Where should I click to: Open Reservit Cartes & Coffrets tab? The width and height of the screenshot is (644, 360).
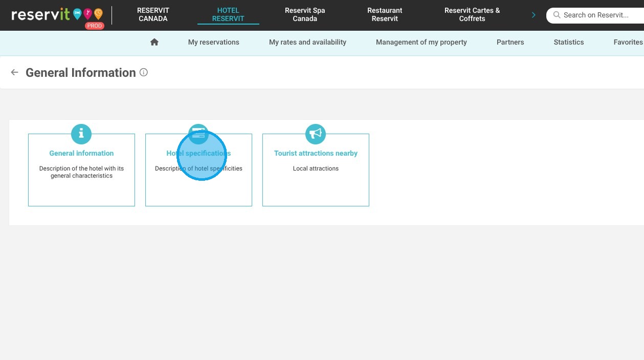472,14
